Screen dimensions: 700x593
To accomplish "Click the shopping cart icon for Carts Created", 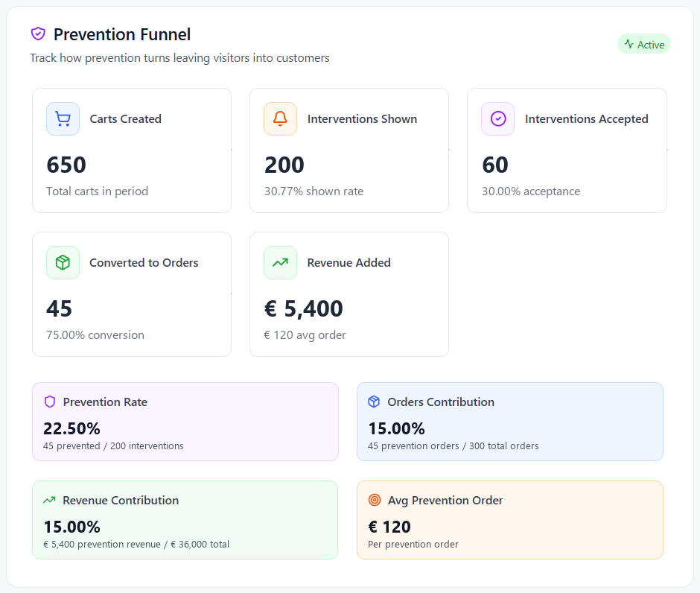I will tap(63, 118).
